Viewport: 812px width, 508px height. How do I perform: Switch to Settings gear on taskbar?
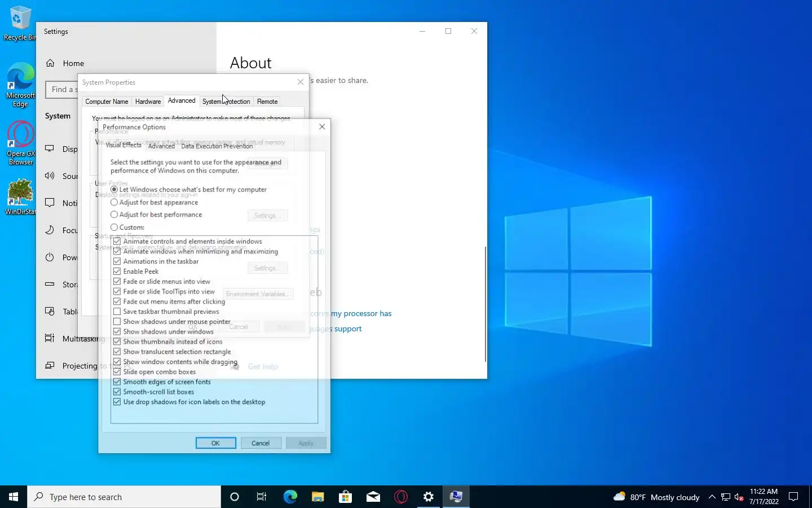point(429,497)
